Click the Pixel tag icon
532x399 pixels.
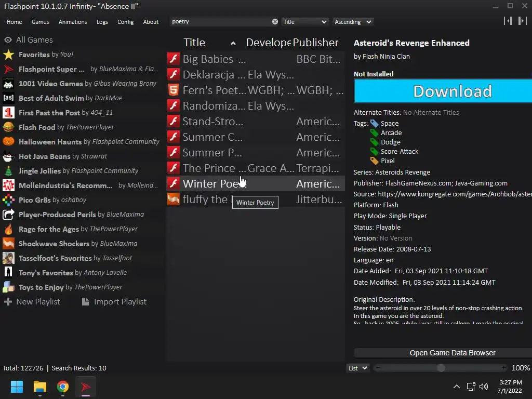pos(374,161)
